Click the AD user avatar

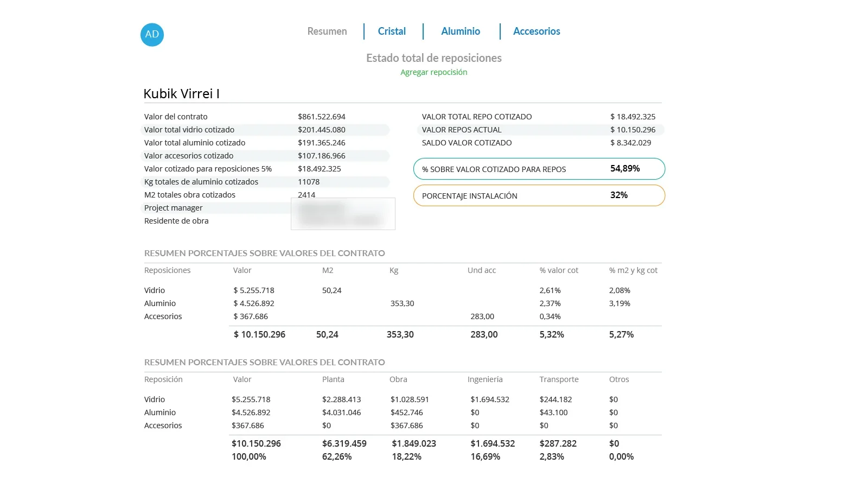pyautogui.click(x=152, y=35)
